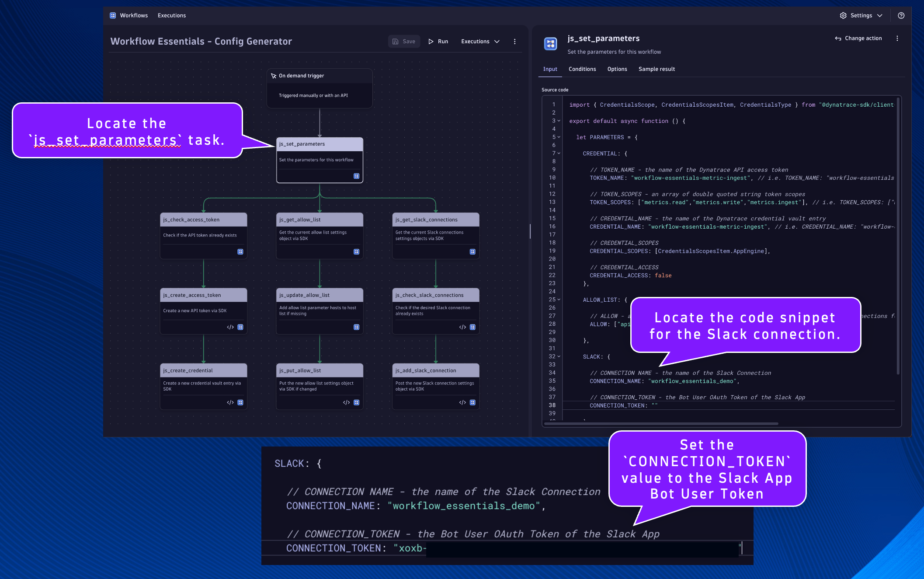This screenshot has width=924, height=579.
Task: Click the app icon on js_update_allow_list node
Action: tap(356, 327)
